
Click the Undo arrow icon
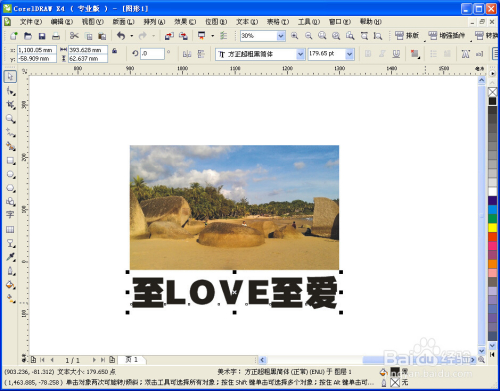click(x=121, y=36)
